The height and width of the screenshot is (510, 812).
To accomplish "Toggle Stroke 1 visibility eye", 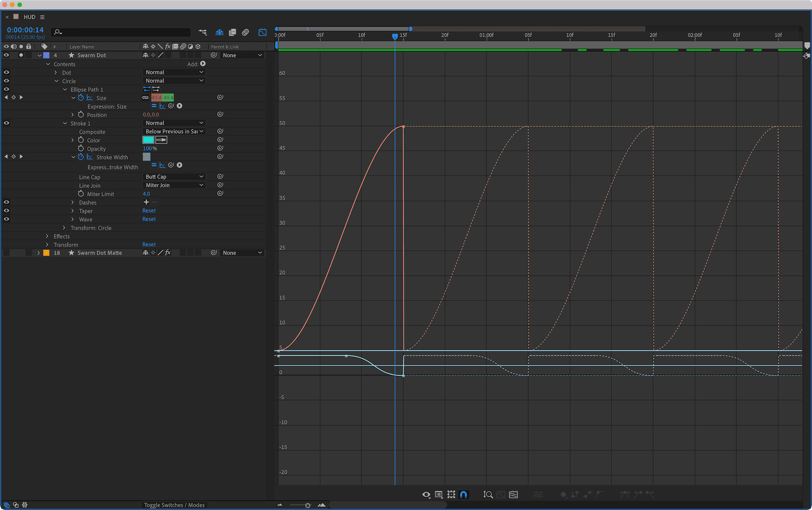I will pyautogui.click(x=6, y=123).
